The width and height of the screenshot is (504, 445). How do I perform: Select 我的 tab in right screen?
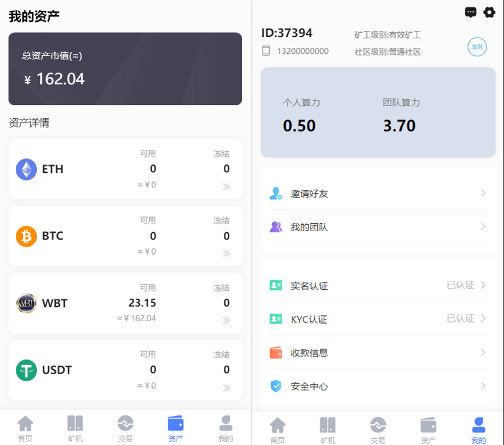[x=479, y=430]
